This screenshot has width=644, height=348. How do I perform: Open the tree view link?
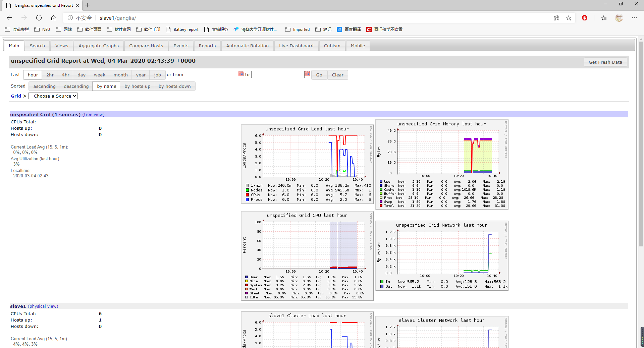(94, 115)
